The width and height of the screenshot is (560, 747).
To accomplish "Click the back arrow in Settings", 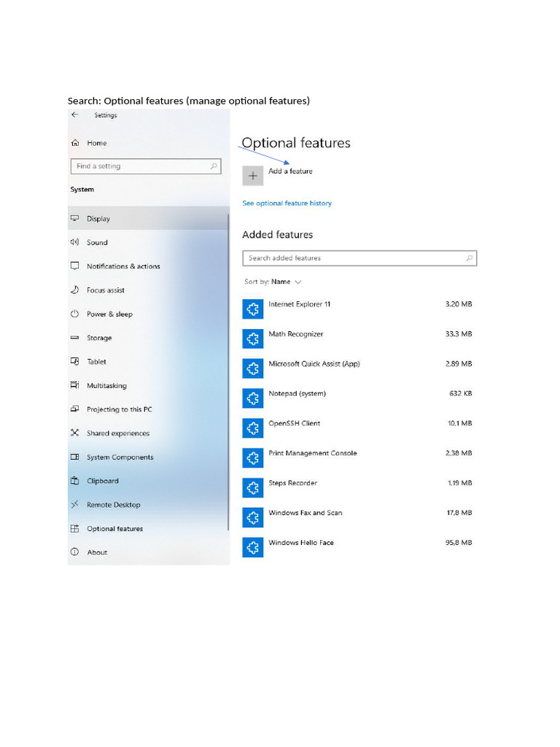I will pos(75,115).
